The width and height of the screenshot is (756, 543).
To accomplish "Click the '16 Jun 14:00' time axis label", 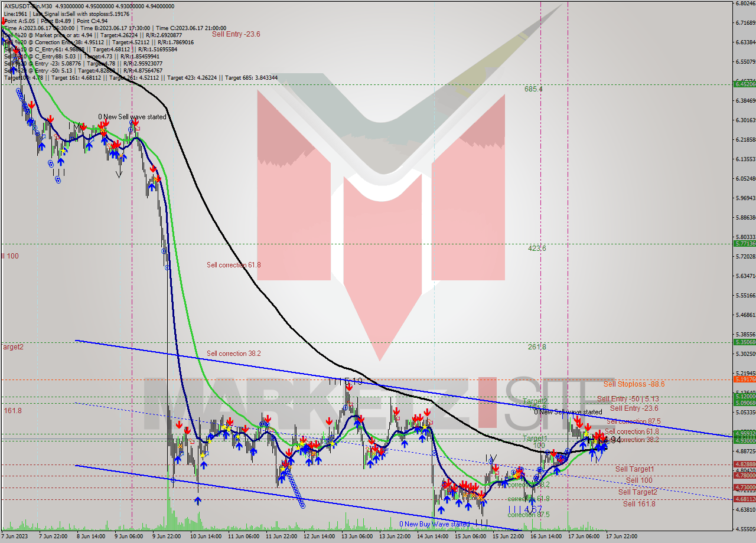I will click(x=546, y=537).
